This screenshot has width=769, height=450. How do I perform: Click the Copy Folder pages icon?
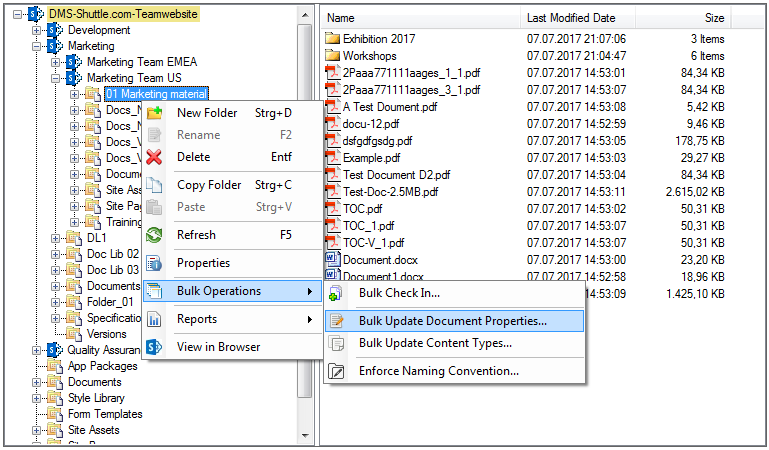[154, 185]
